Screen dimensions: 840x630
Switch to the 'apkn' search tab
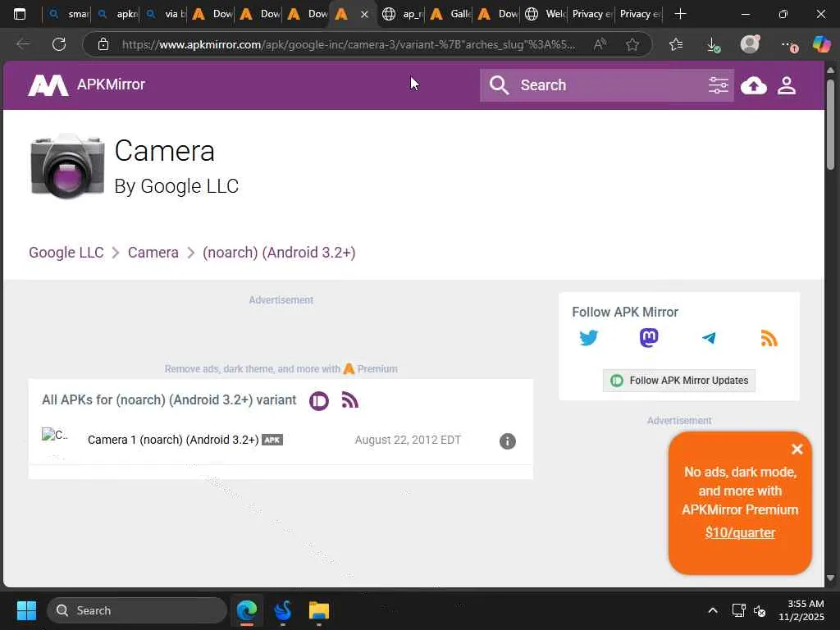point(116,14)
